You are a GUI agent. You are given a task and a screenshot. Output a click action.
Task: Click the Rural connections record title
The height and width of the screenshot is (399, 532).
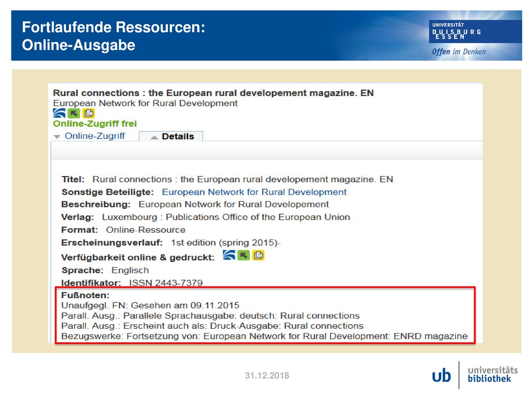pos(213,93)
